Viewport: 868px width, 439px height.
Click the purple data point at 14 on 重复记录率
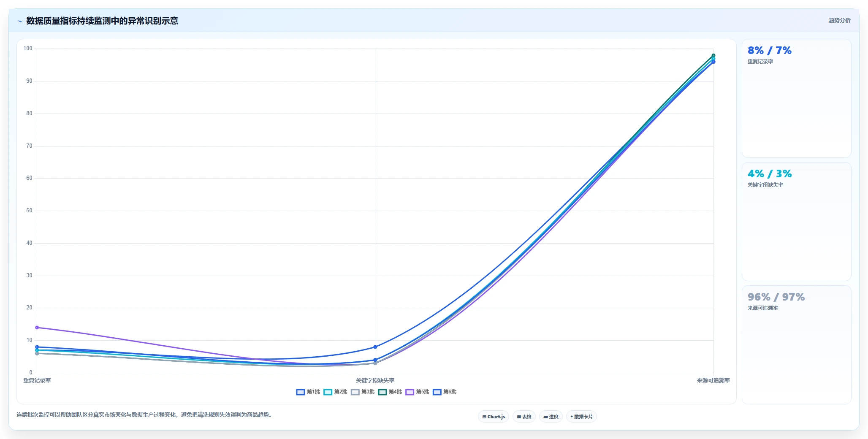tap(37, 328)
